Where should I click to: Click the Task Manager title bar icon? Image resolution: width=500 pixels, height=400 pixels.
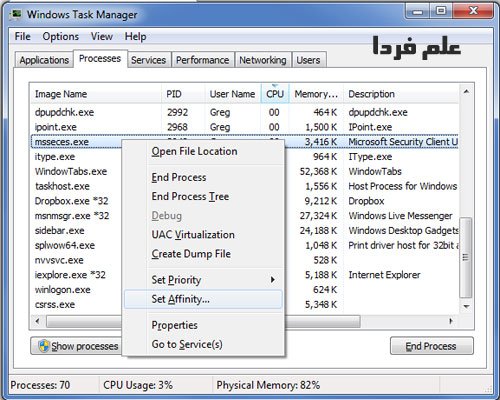tap(15, 15)
